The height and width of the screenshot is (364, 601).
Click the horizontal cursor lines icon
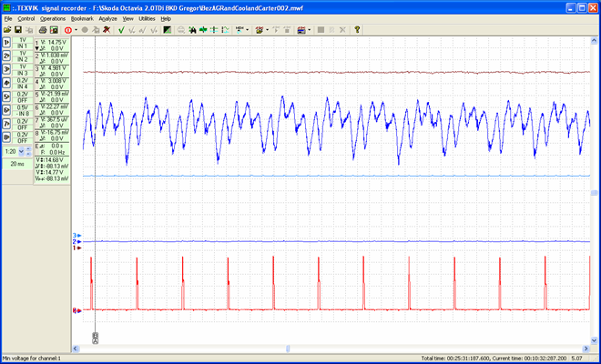[x=214, y=30]
